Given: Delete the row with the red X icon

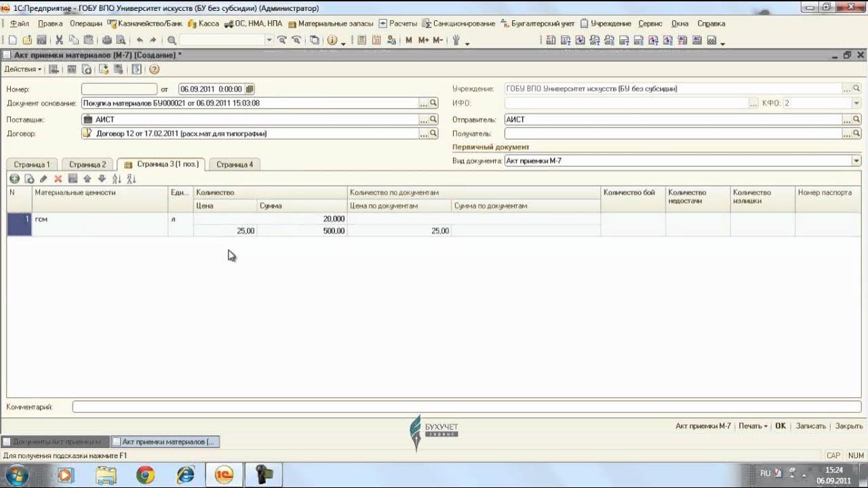Looking at the screenshot, I should click(58, 179).
